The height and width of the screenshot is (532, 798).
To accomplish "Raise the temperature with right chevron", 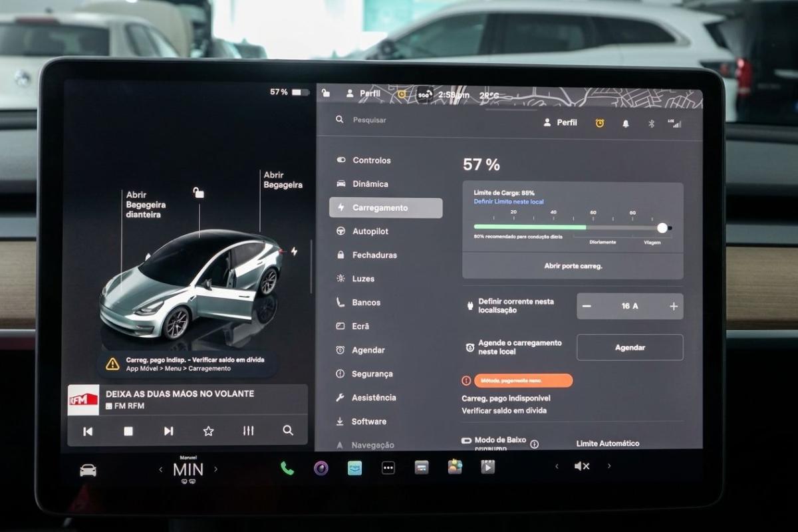I will tap(215, 469).
